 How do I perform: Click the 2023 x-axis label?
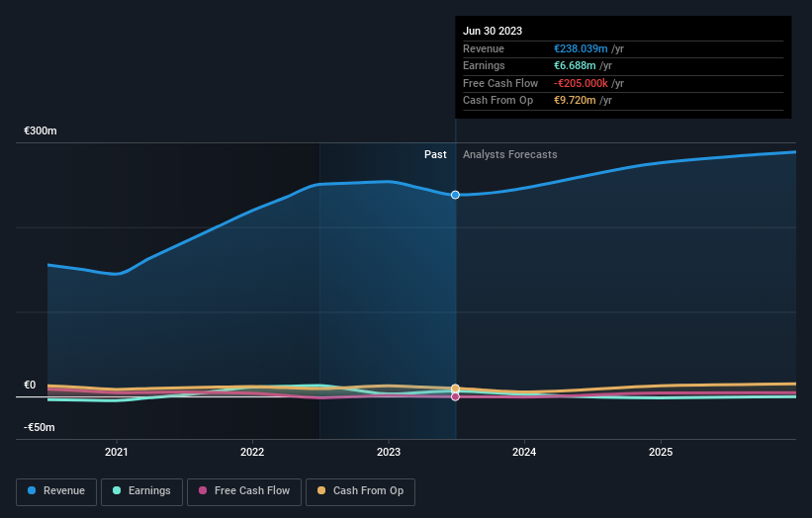tap(389, 452)
